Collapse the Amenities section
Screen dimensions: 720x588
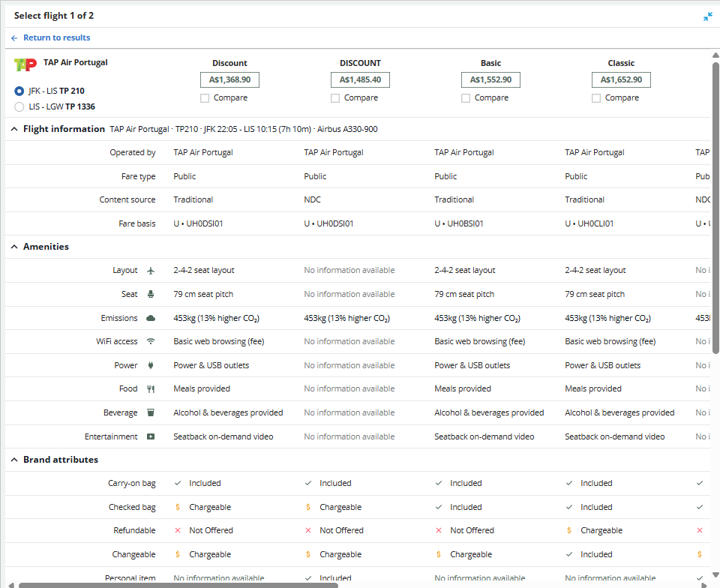click(x=14, y=247)
